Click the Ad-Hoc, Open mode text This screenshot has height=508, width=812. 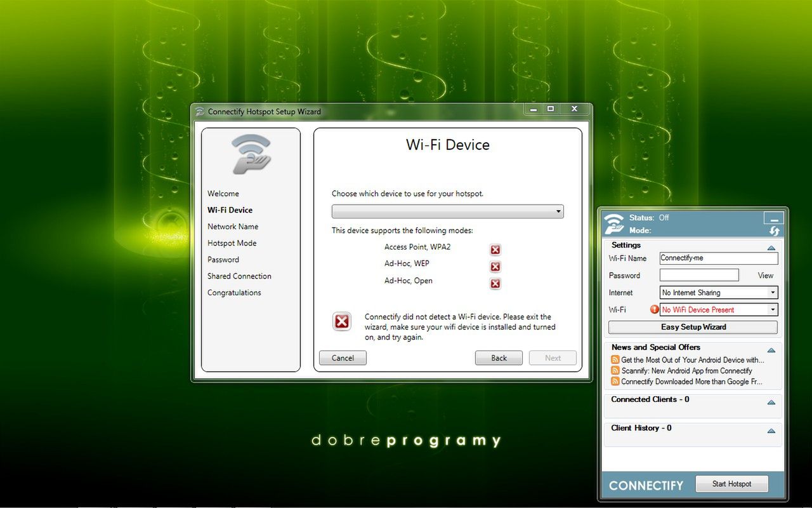point(409,281)
